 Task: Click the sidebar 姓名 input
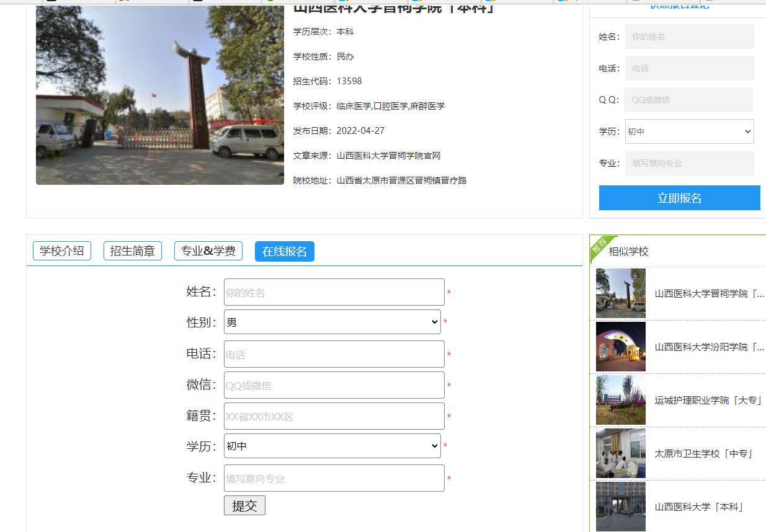pos(690,37)
